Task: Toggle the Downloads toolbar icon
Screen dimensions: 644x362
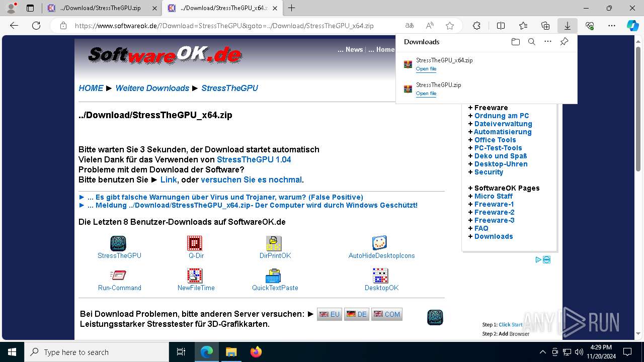Action: (x=568, y=26)
